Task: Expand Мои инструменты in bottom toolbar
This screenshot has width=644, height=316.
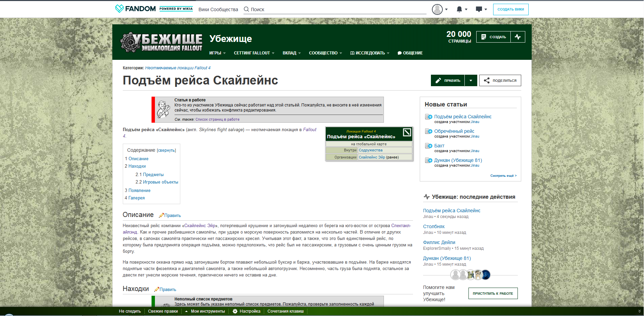Action: (x=205, y=311)
